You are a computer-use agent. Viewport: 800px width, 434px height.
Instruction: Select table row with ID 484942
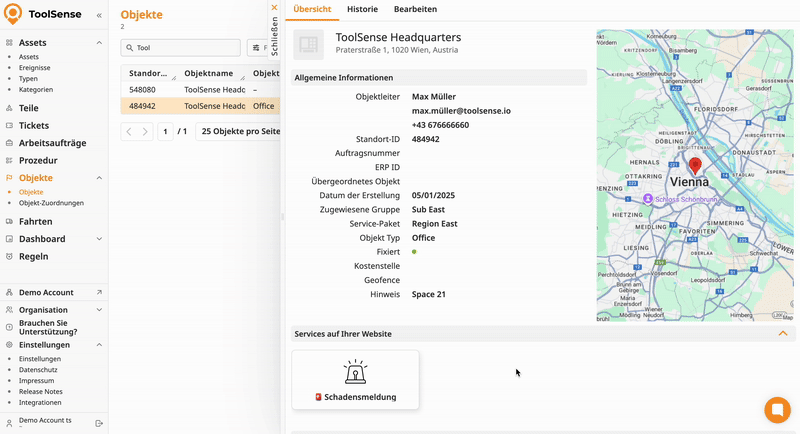200,106
